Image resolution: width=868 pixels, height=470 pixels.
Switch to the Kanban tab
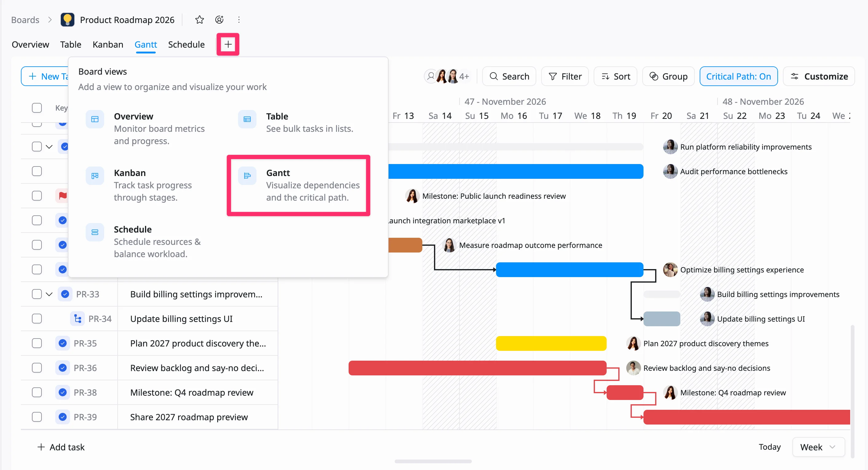point(108,45)
